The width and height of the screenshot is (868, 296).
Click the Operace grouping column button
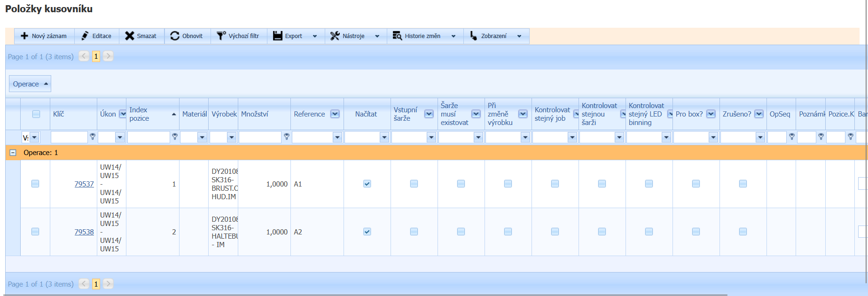point(30,84)
